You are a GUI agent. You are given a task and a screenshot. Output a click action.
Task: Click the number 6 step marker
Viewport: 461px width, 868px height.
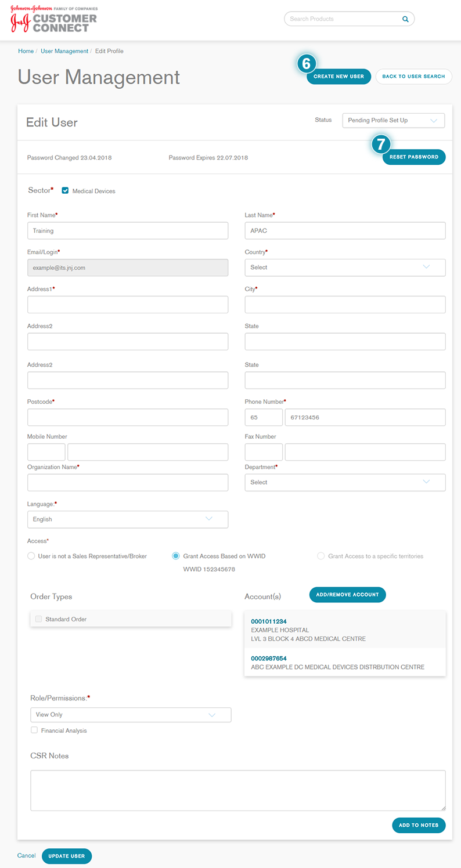point(307,63)
